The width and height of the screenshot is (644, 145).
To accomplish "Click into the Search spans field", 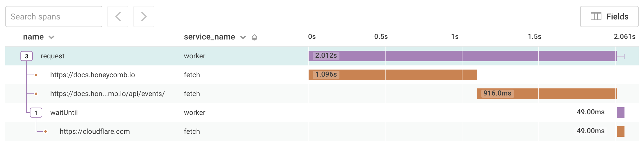I will coord(54,17).
